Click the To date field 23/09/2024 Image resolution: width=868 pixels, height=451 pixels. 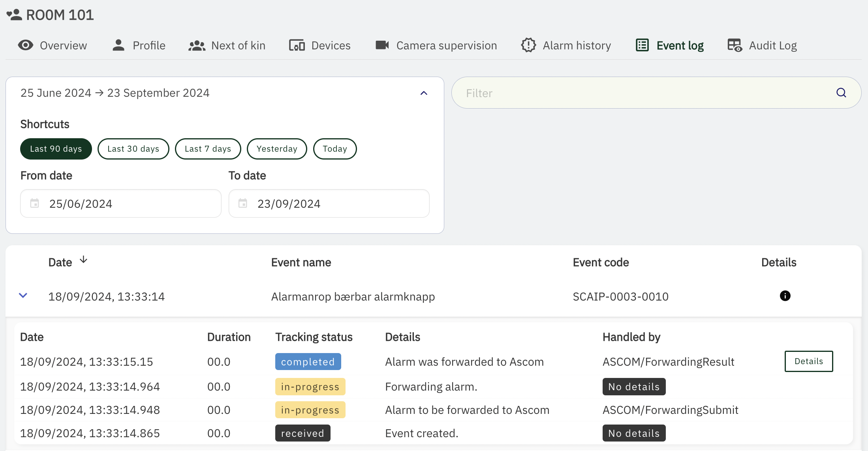[329, 203]
